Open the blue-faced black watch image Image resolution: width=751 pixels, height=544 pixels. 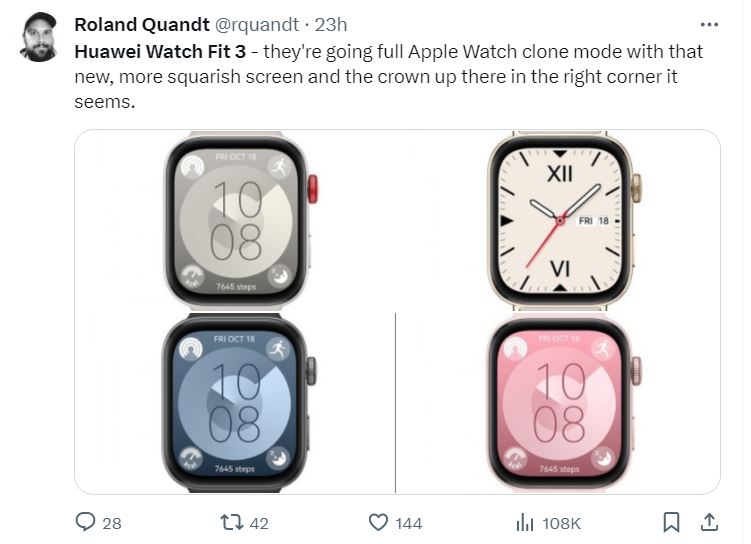240,403
